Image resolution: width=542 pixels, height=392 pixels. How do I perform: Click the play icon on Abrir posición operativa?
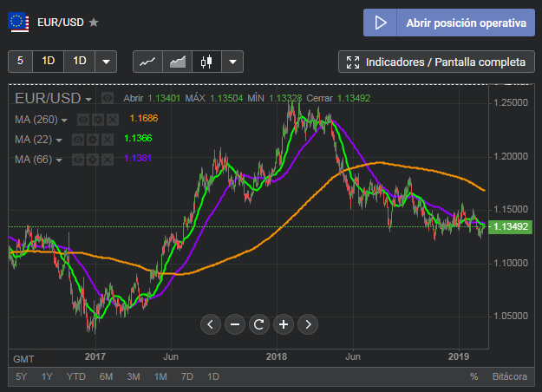click(380, 23)
